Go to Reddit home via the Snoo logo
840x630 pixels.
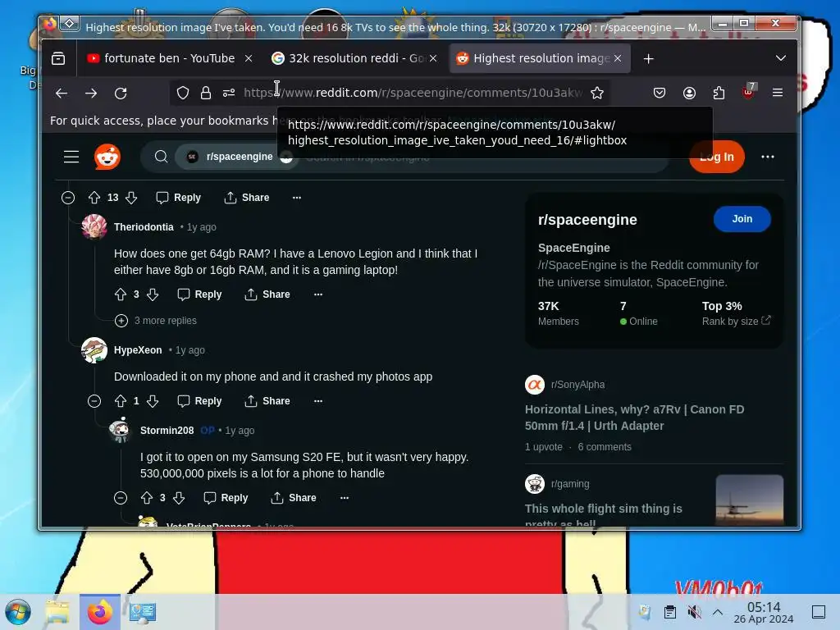tap(107, 157)
